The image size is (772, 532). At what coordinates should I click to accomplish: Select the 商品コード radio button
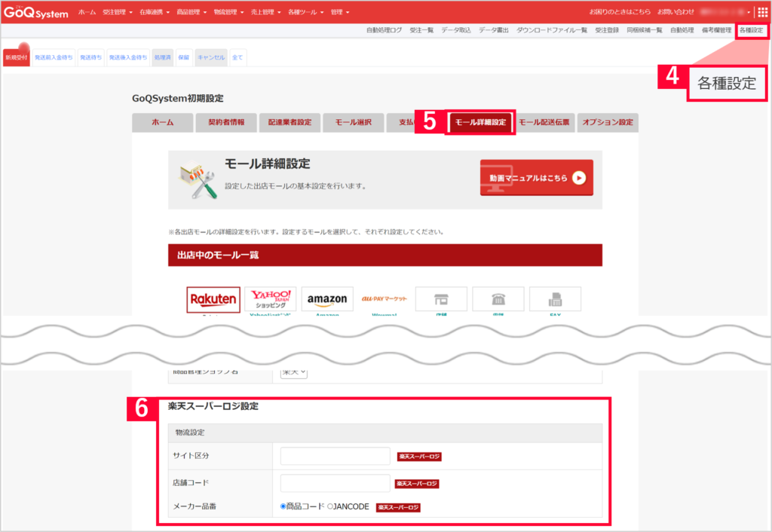coord(284,507)
